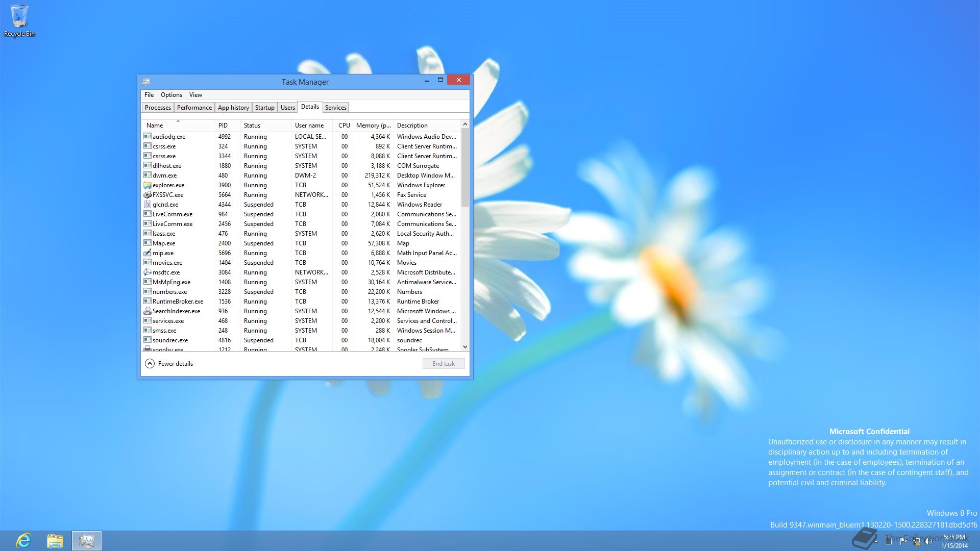Select the Details tab
Viewport: 980px width, 551px height.
click(310, 107)
